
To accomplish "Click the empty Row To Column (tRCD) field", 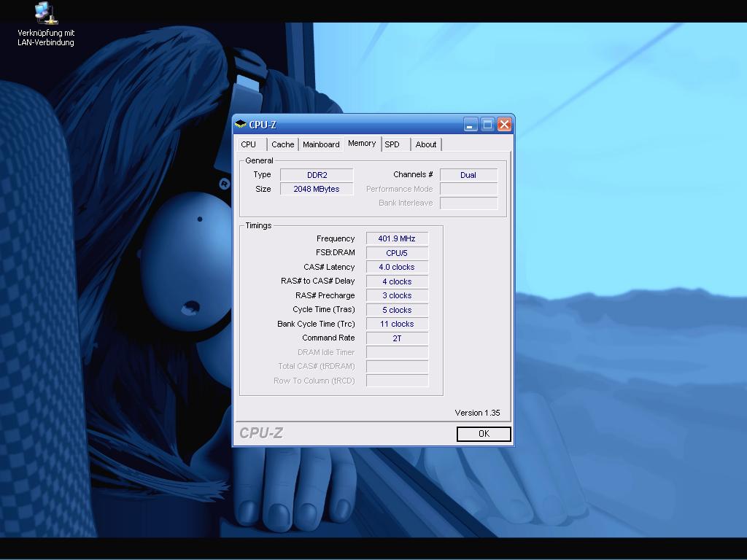I will pos(397,381).
